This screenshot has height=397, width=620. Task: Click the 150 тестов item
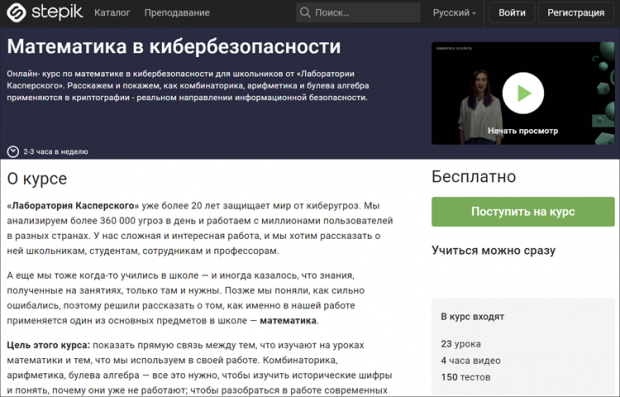click(x=465, y=377)
